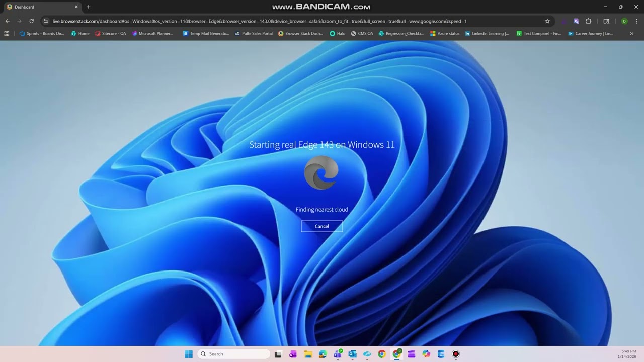Open plain Google Chrome taskbar icon
The width and height of the screenshot is (644, 362).
382,354
